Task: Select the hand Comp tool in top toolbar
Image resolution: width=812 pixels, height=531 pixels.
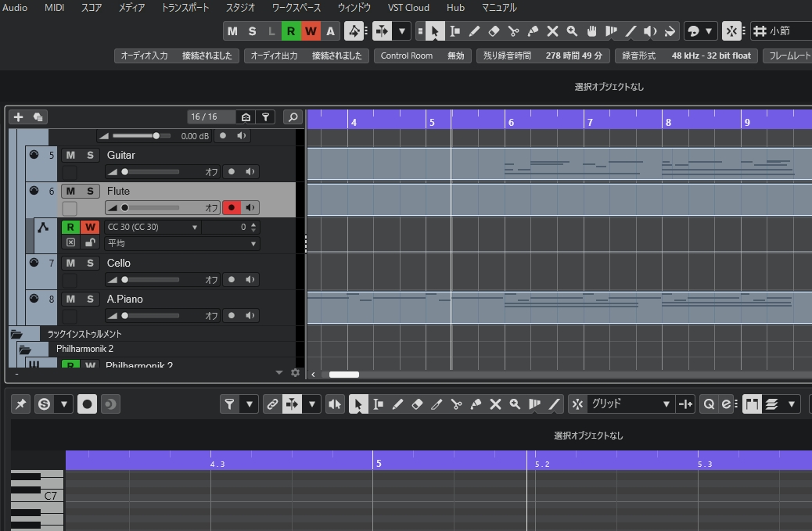Action: tap(592, 31)
